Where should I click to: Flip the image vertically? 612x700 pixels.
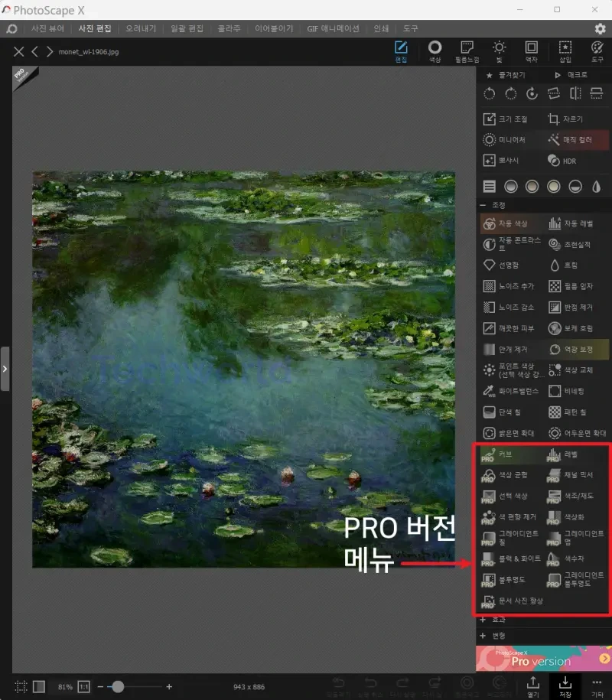597,93
